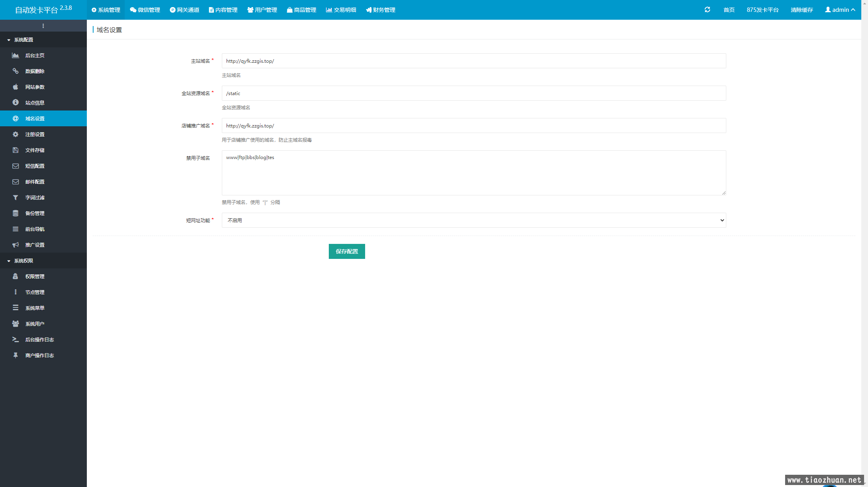The width and height of the screenshot is (868, 487).
Task: Open 邮件配置 in the sidebar
Action: pyautogui.click(x=43, y=182)
